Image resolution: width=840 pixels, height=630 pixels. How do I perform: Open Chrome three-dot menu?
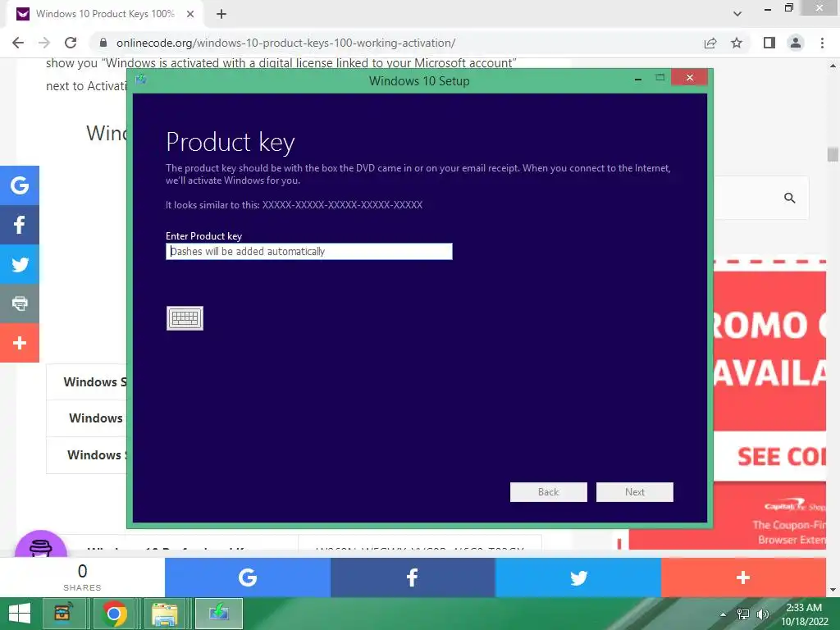(x=822, y=43)
